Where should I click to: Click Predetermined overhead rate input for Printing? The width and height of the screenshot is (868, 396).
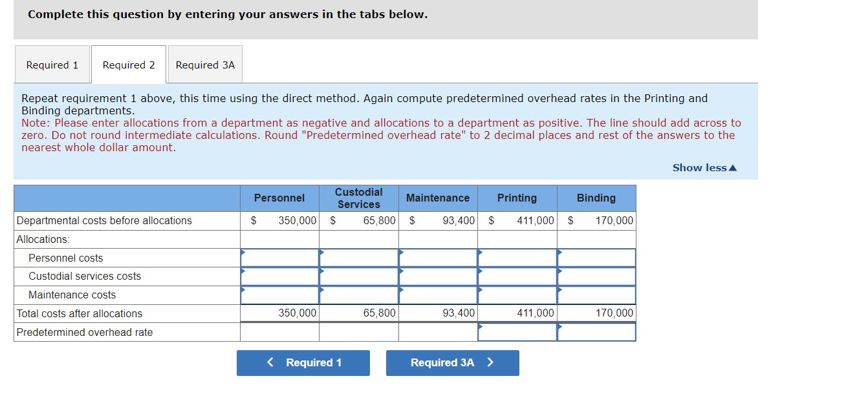point(517,332)
